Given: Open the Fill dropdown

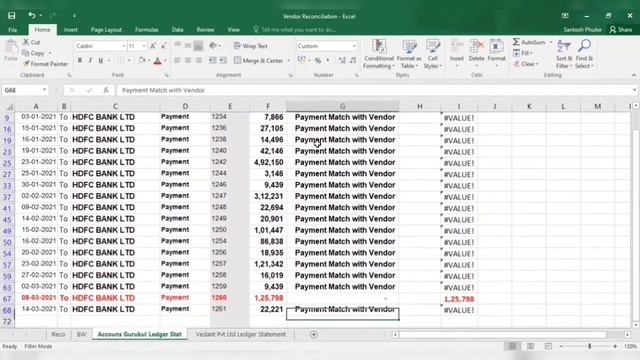Looking at the screenshot, I should coord(522,53).
